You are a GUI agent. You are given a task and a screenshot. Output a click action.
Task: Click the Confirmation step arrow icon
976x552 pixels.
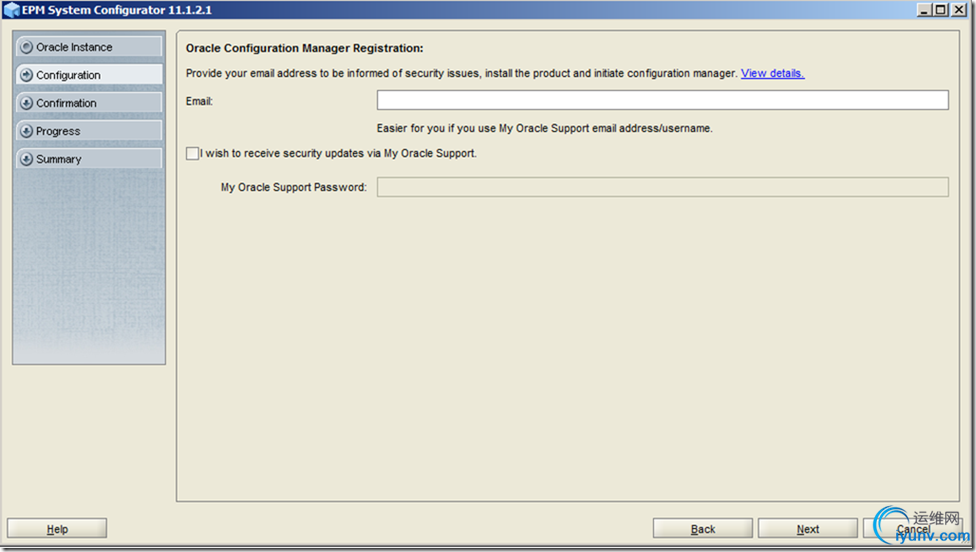pos(26,103)
